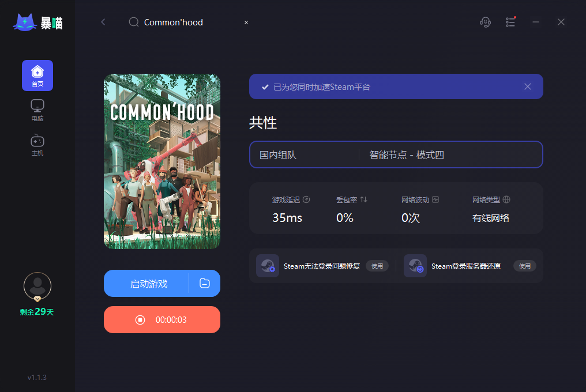The width and height of the screenshot is (586, 392).
Task: Open the 国内组队 region selector
Action: click(304, 154)
